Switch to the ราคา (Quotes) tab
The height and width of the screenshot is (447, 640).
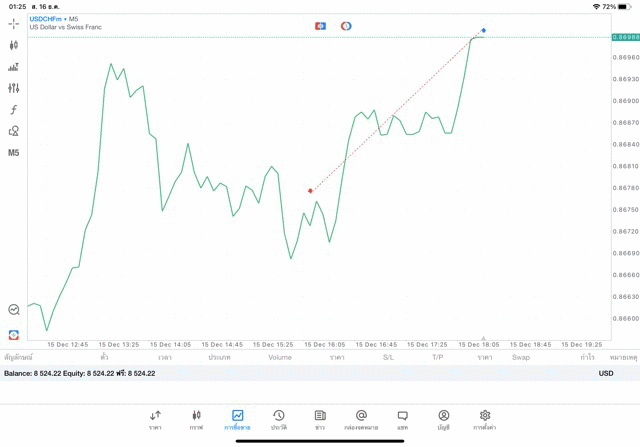coord(155,419)
